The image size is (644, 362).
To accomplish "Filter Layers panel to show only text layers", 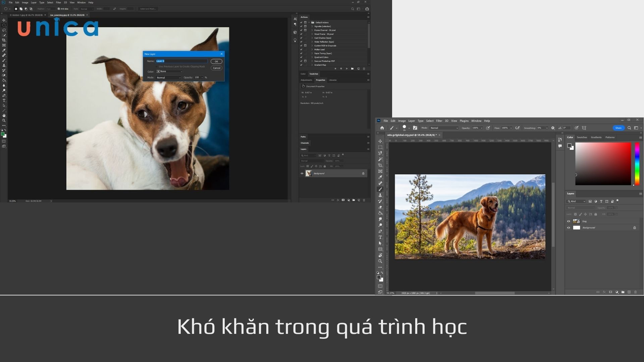I will (601, 201).
